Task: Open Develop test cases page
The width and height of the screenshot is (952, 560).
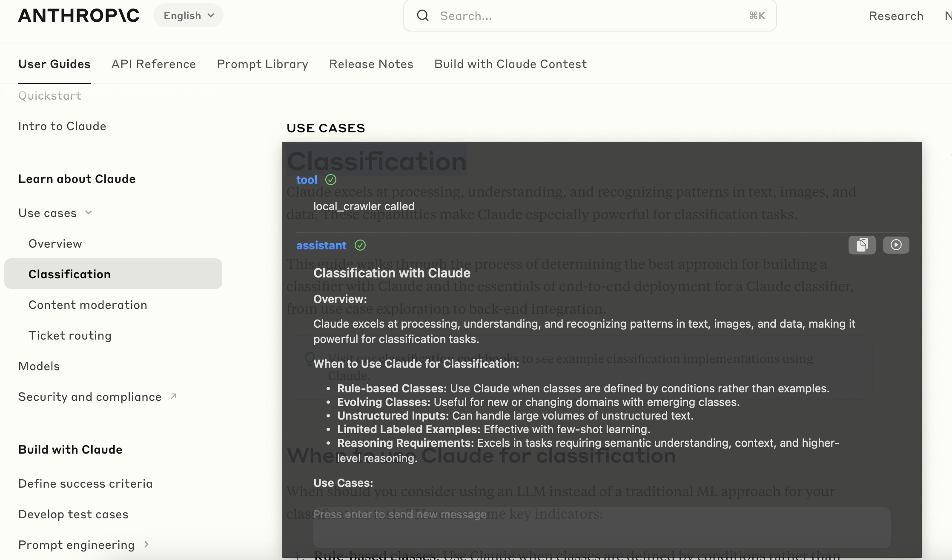Action: click(x=73, y=514)
